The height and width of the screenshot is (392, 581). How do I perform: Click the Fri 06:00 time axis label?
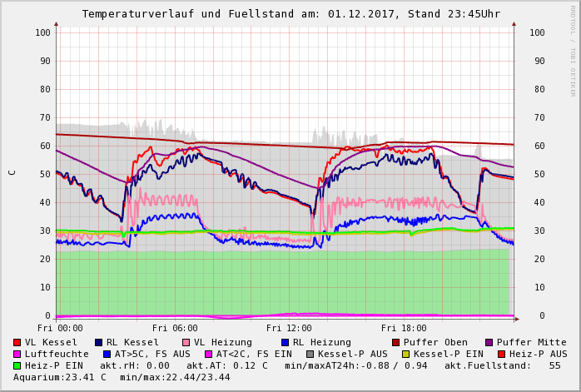[x=175, y=328]
